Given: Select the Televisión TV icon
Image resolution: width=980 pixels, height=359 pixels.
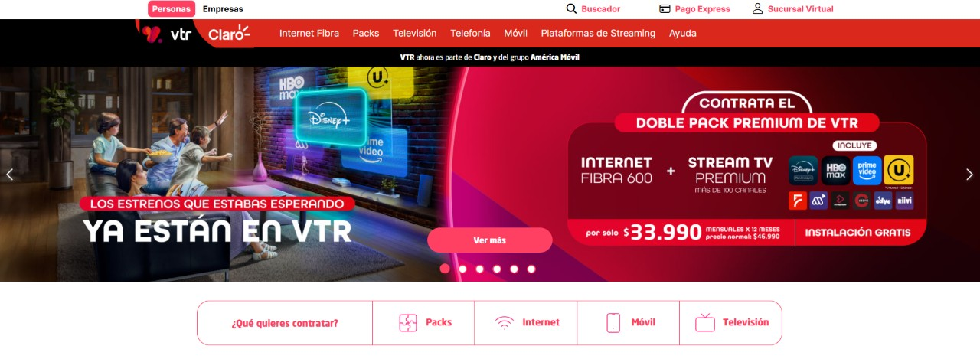Looking at the screenshot, I should point(705,323).
